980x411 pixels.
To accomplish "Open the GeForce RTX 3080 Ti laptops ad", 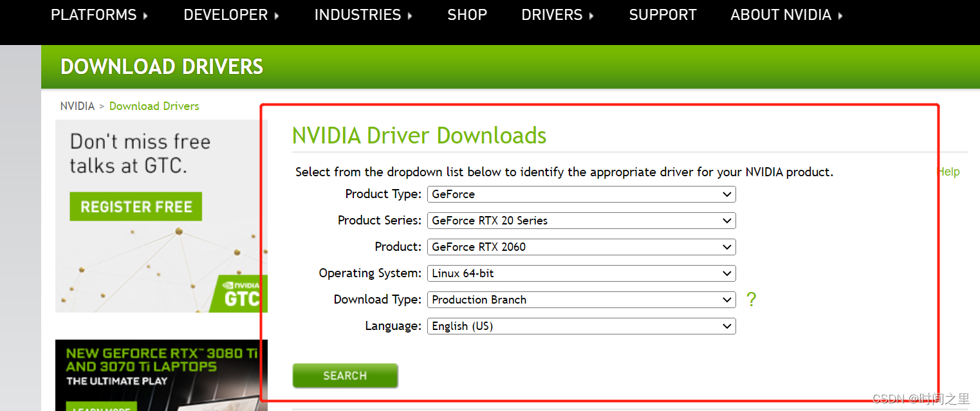I will [x=161, y=375].
